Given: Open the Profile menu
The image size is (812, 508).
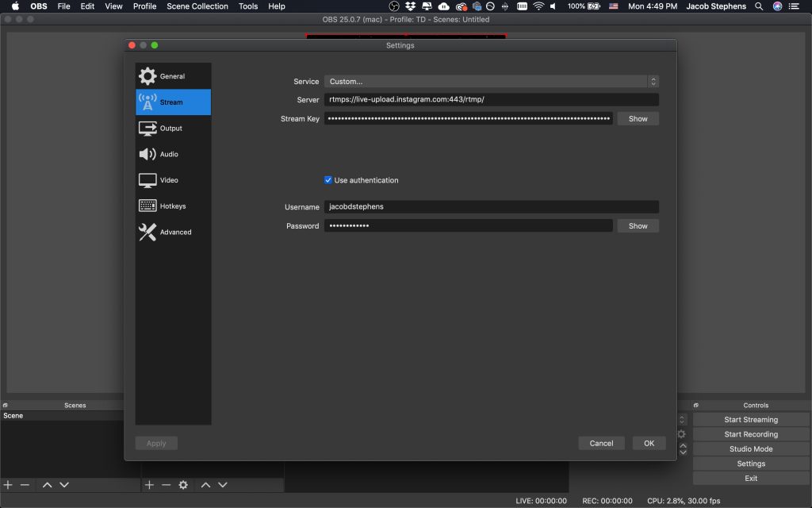Looking at the screenshot, I should [x=144, y=6].
